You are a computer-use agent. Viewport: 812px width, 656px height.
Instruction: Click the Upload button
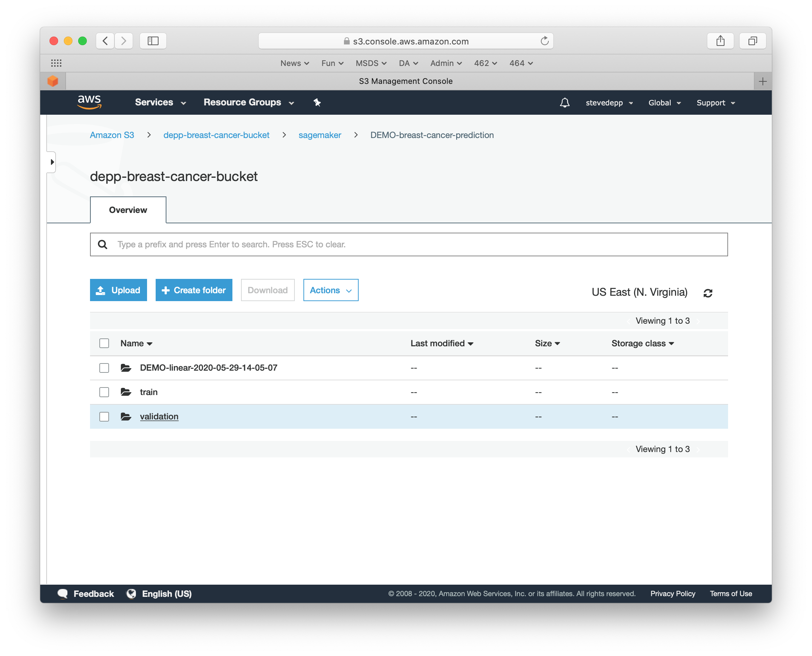coord(118,290)
